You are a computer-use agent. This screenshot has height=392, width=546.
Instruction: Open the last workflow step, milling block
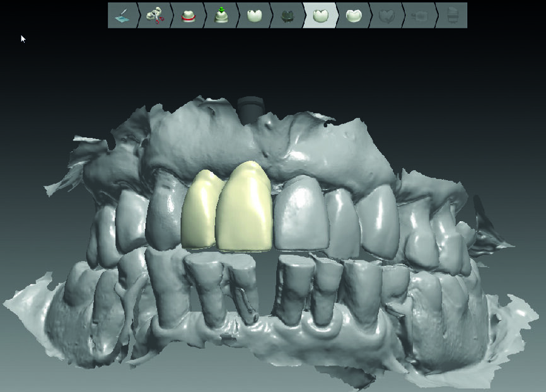click(x=452, y=16)
